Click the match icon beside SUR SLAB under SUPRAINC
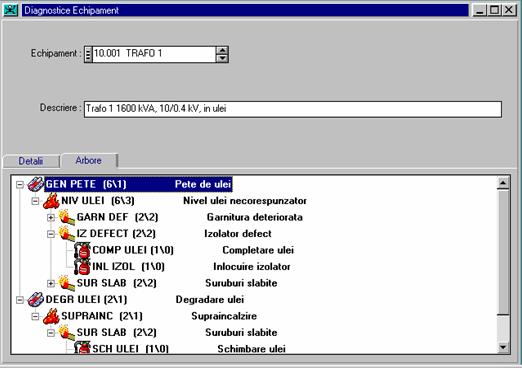The width and height of the screenshot is (522, 368). [x=67, y=332]
